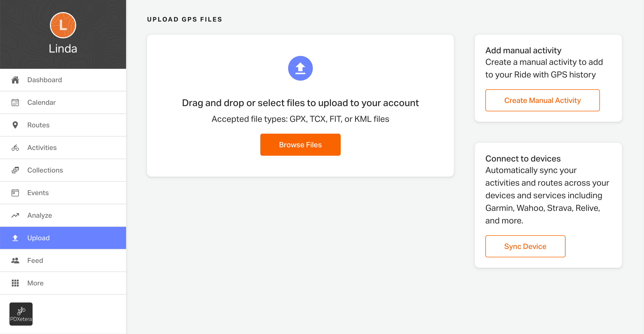Click the Events calendar icon

pyautogui.click(x=15, y=193)
